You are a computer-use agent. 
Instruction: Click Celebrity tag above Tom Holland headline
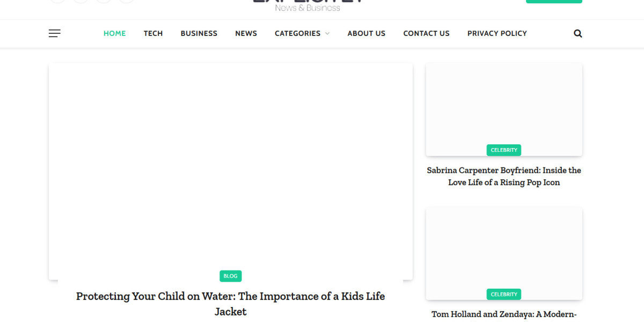click(x=504, y=294)
